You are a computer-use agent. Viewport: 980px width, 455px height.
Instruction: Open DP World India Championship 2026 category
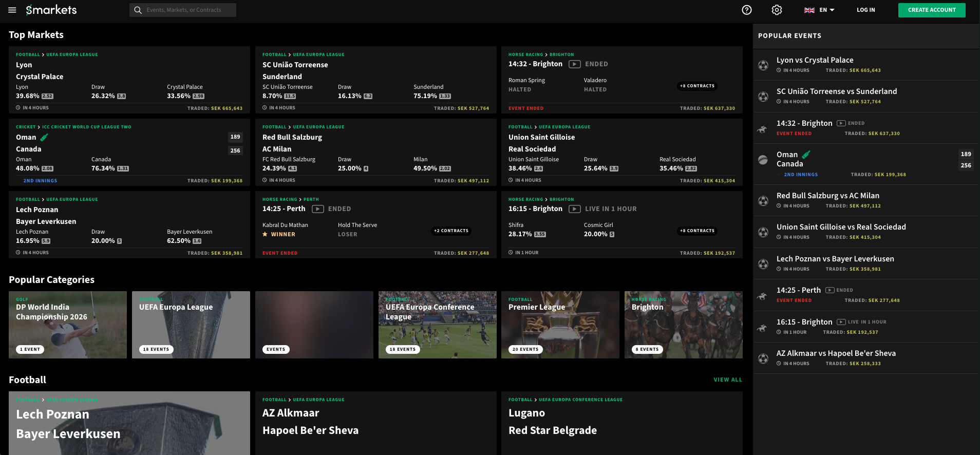pos(68,325)
